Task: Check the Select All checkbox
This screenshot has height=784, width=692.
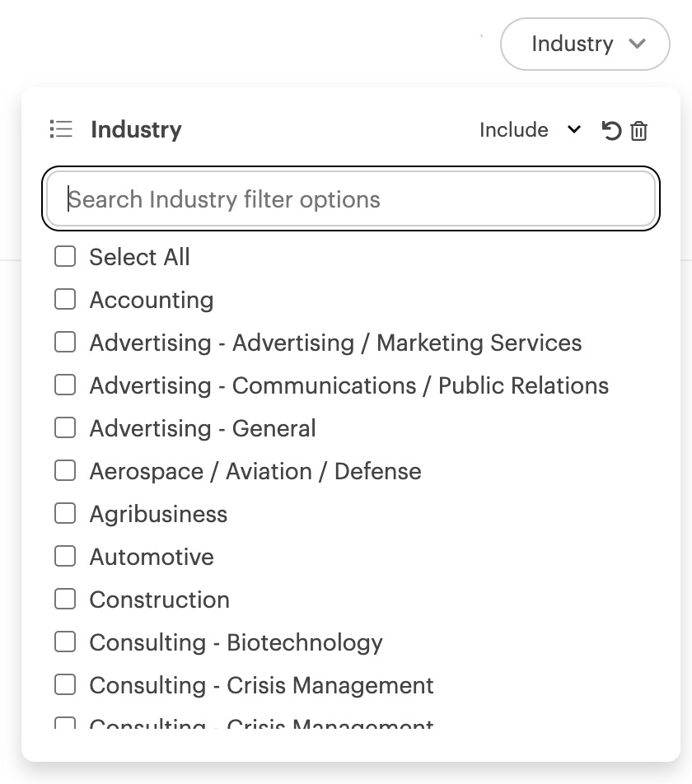Action: 65,256
